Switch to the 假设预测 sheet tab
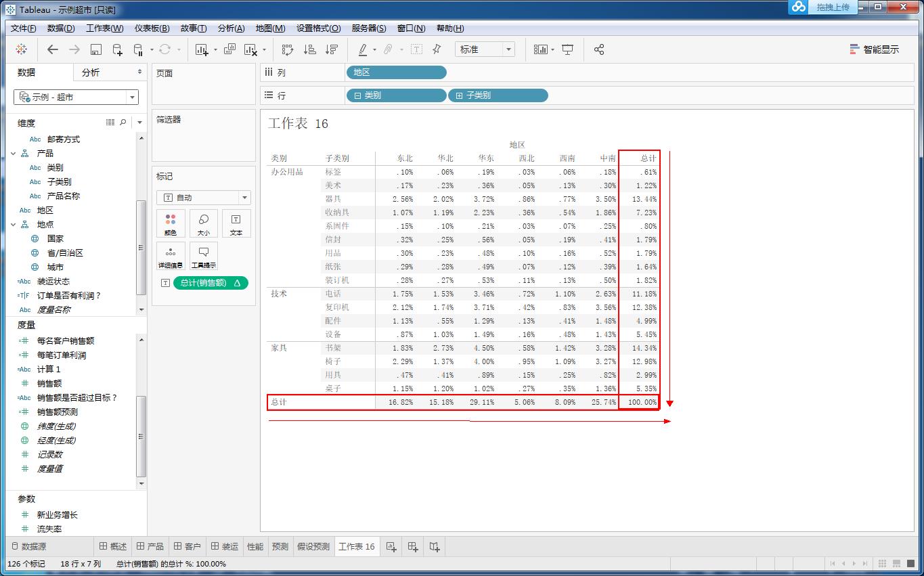 313,546
